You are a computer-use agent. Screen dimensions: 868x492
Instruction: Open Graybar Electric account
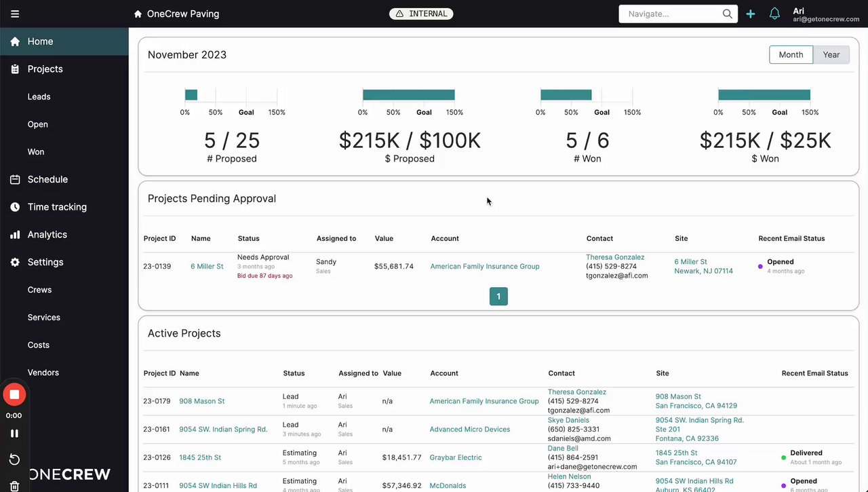(x=456, y=457)
